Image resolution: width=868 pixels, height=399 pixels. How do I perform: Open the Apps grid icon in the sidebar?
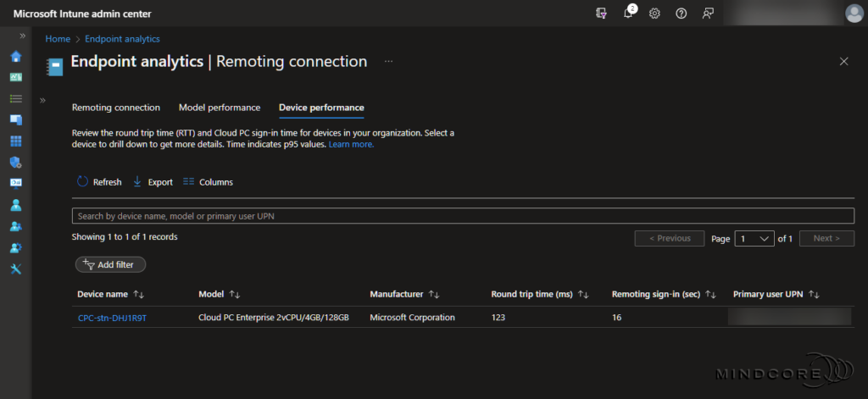point(16,141)
